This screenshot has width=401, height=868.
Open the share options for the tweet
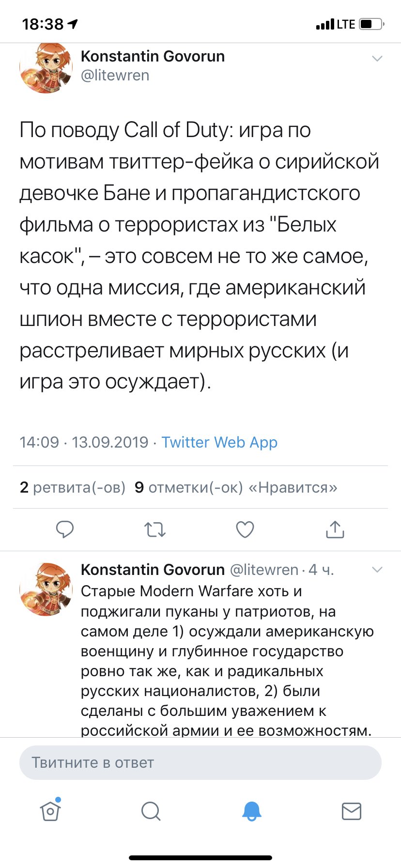coord(335,529)
